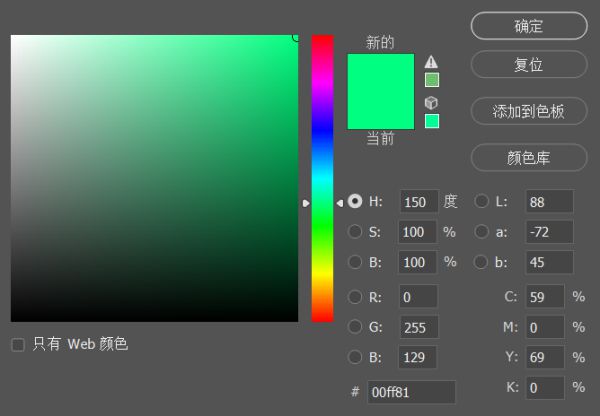Select the R red radio button
The height and width of the screenshot is (416, 600).
355,297
